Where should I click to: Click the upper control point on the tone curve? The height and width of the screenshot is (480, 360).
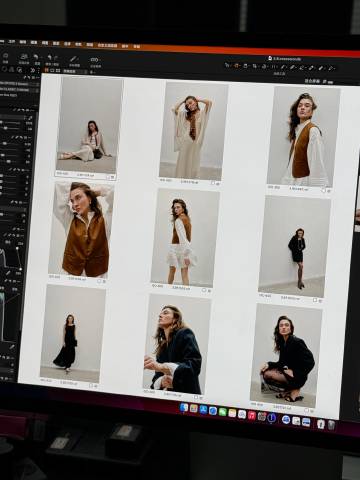coord(17,248)
